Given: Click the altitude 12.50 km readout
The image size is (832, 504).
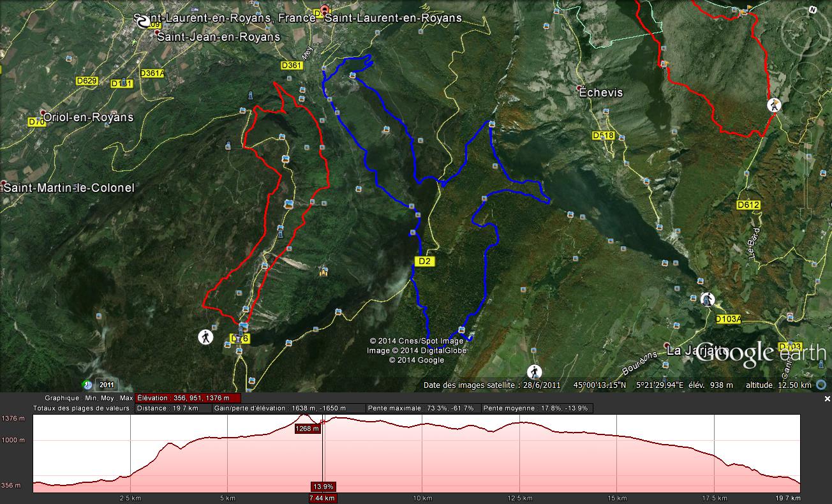Looking at the screenshot, I should [779, 385].
